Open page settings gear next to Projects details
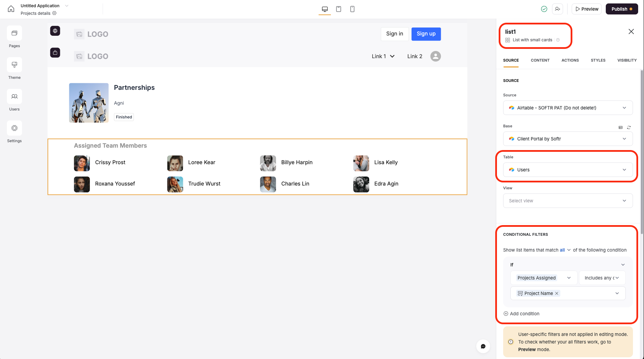The image size is (644, 359). (54, 13)
